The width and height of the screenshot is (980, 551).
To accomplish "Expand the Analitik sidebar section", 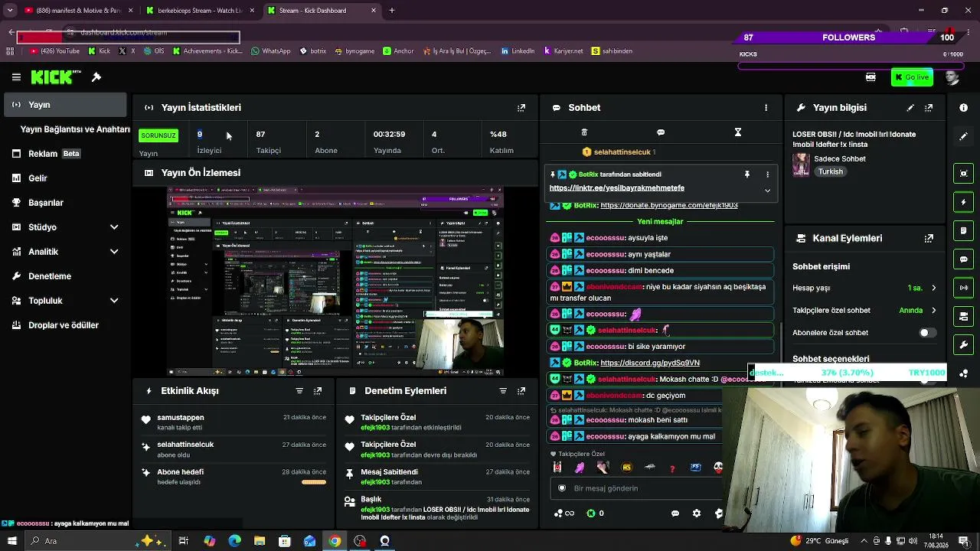I will [114, 252].
